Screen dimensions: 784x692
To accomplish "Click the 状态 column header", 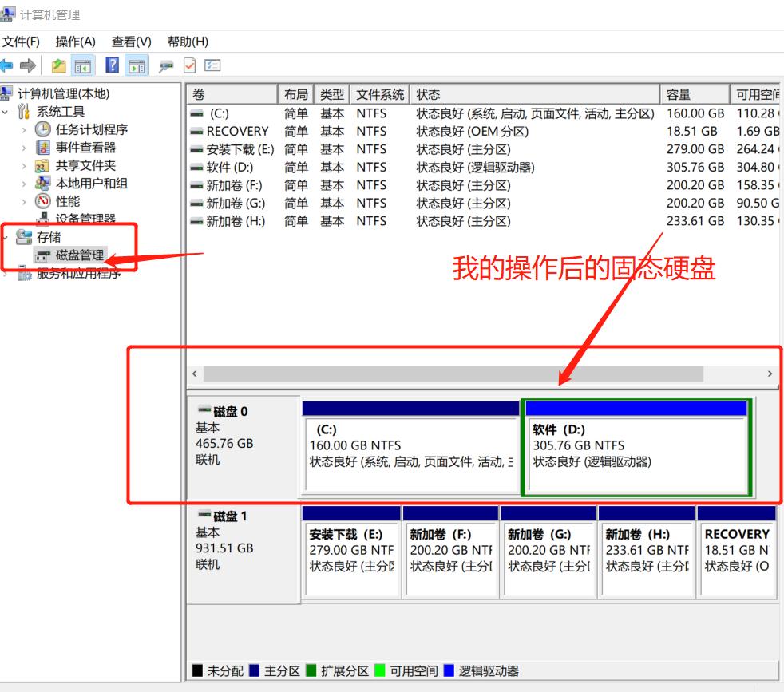I will (x=427, y=93).
